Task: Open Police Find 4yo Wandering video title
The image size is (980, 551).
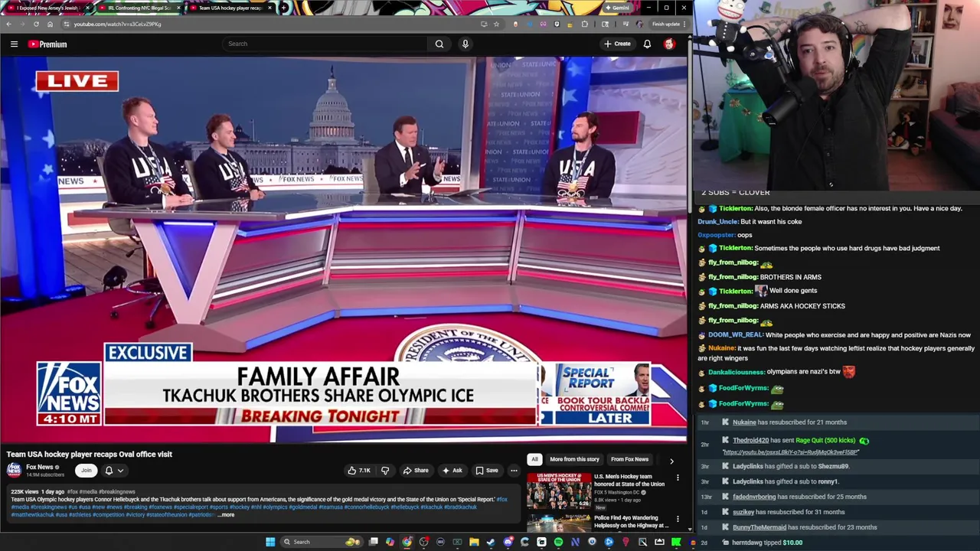Action: 631,522
